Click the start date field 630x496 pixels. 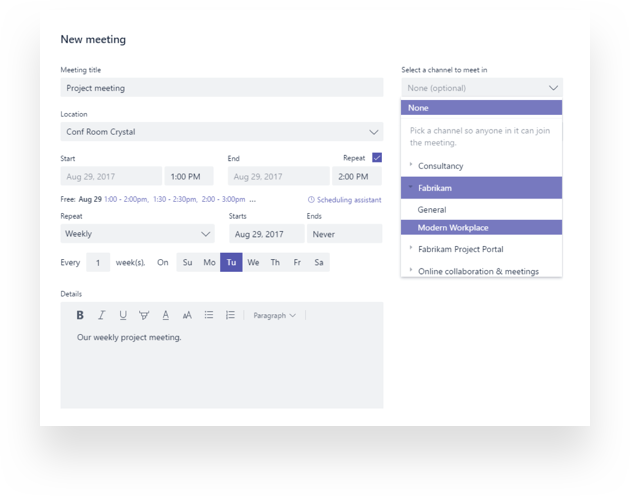click(111, 176)
